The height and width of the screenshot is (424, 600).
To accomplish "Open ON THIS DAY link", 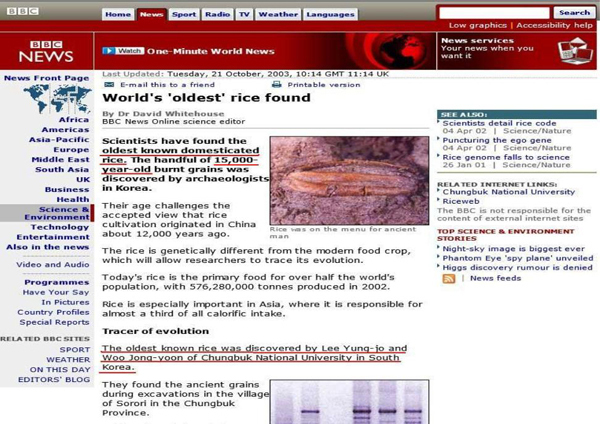I will 60,370.
